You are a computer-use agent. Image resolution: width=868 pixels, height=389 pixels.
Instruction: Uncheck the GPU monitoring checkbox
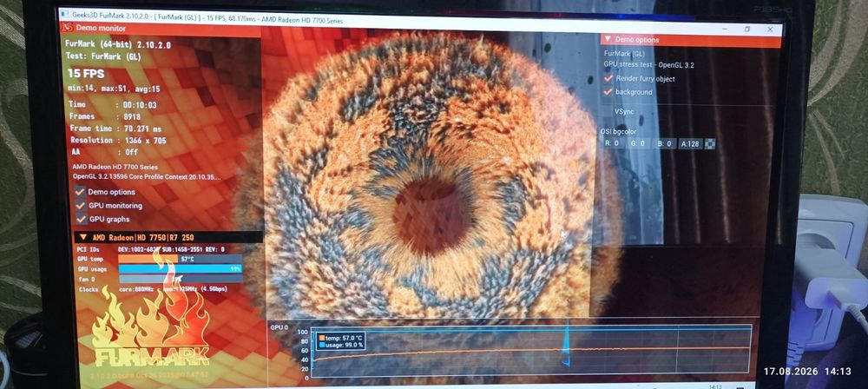pos(81,205)
